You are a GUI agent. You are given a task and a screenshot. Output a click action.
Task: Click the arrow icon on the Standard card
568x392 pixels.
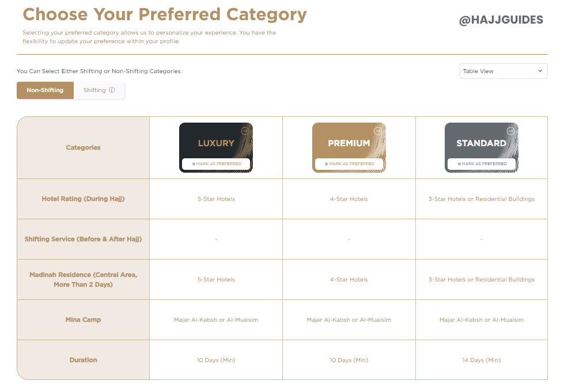tap(510, 131)
